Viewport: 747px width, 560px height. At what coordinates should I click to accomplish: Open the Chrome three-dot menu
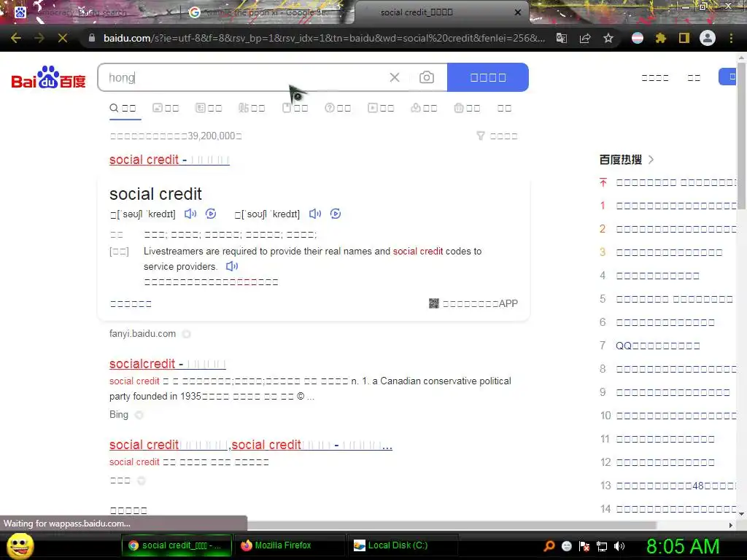(731, 38)
